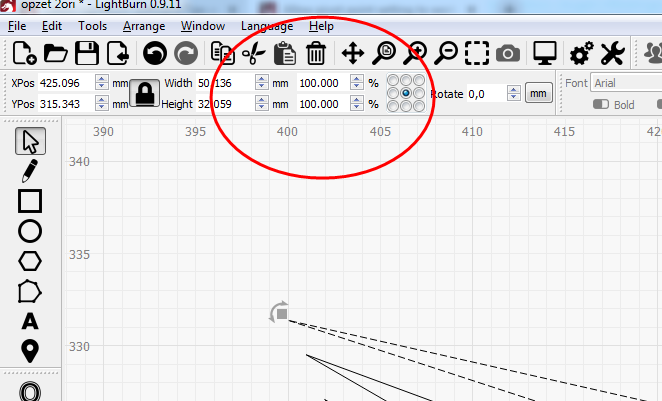Open the Arrange menu

tap(144, 26)
